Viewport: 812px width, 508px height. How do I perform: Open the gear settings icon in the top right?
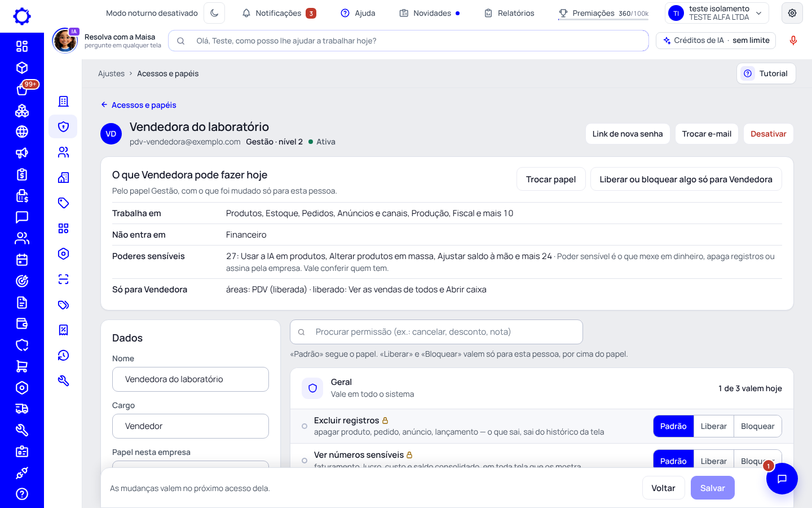click(792, 13)
